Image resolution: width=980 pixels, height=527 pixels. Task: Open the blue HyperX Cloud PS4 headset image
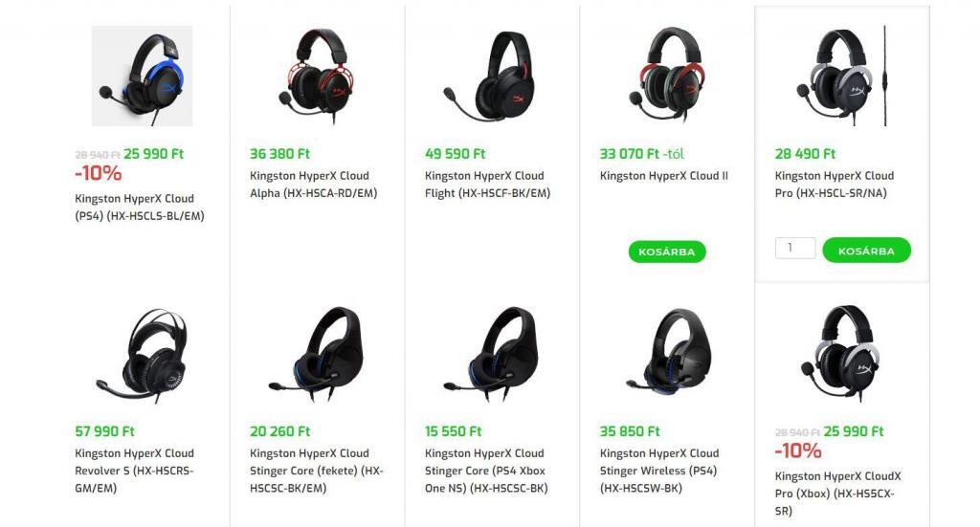[142, 76]
